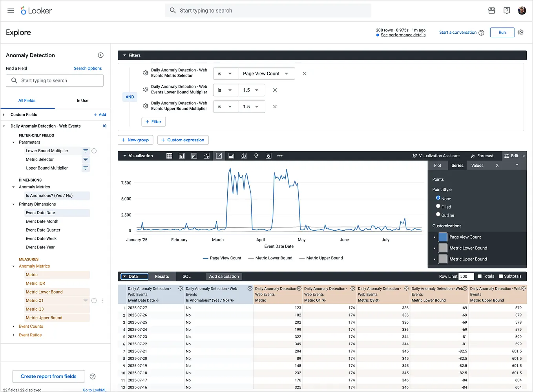The width and height of the screenshot is (533, 392).
Task: Open the Metric Selector value dropdown
Action: [x=266, y=73]
